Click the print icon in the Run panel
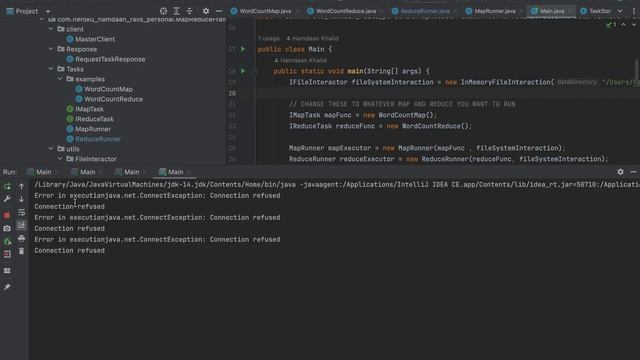The height and width of the screenshot is (360, 640). point(21,238)
